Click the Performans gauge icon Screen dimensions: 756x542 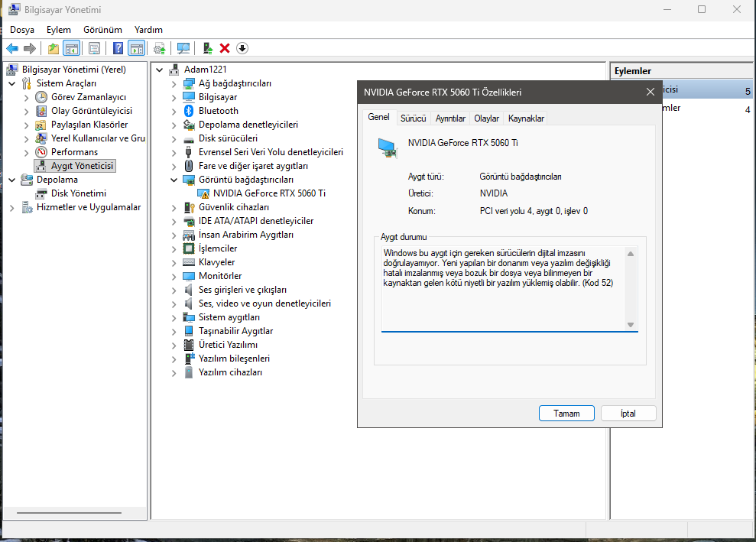point(41,152)
